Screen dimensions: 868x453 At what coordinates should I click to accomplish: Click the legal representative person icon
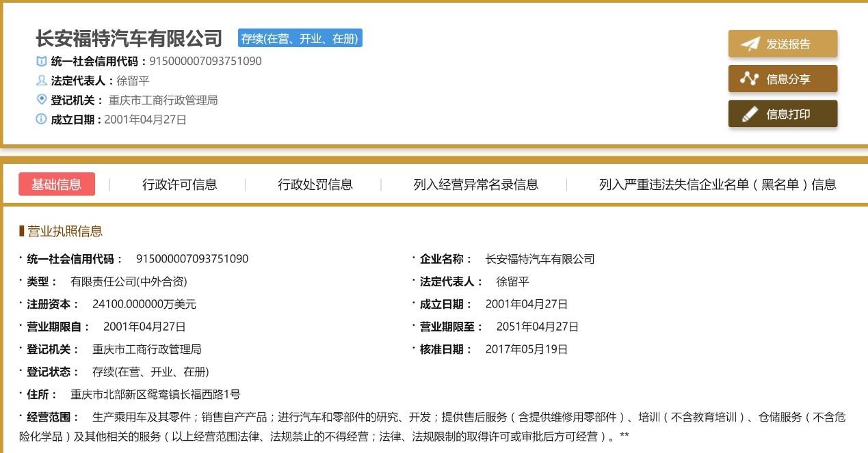pos(42,81)
